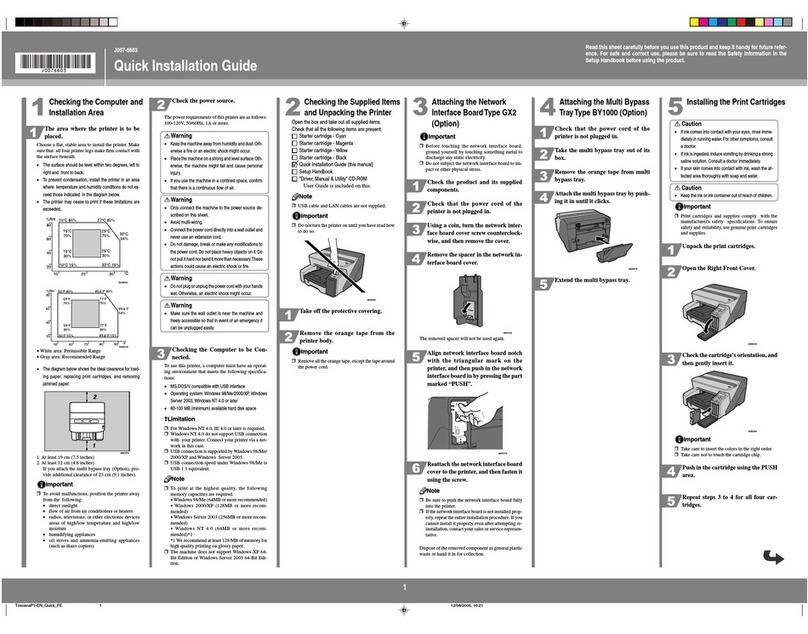Viewport: 808px width, 634px height.
Task: Click Note pencil icon above 'USB cable and LAN cables'
Action: pos(295,196)
